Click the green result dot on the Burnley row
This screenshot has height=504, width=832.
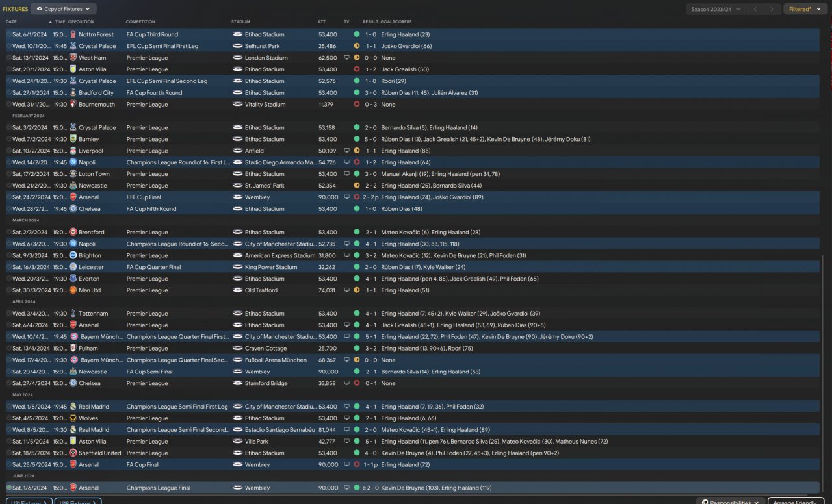[356, 139]
